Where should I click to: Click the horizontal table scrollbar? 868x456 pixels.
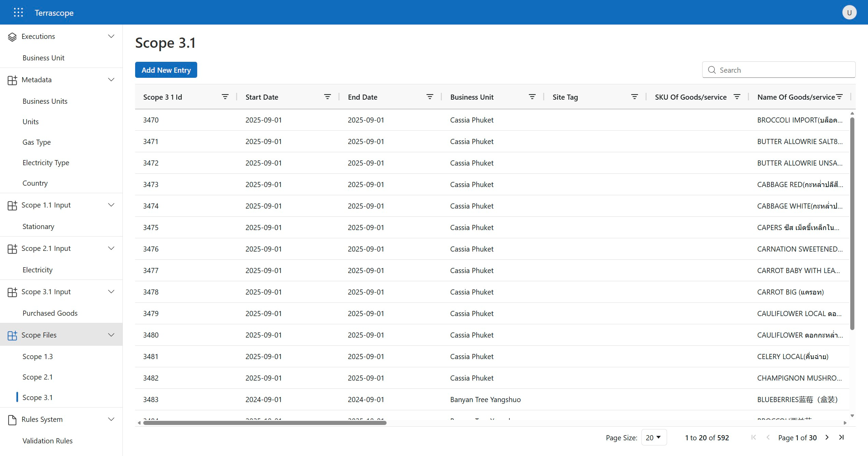tap(265, 423)
